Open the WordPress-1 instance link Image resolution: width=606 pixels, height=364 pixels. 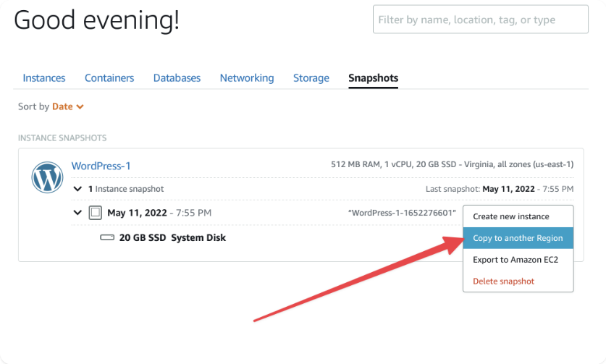(x=101, y=166)
